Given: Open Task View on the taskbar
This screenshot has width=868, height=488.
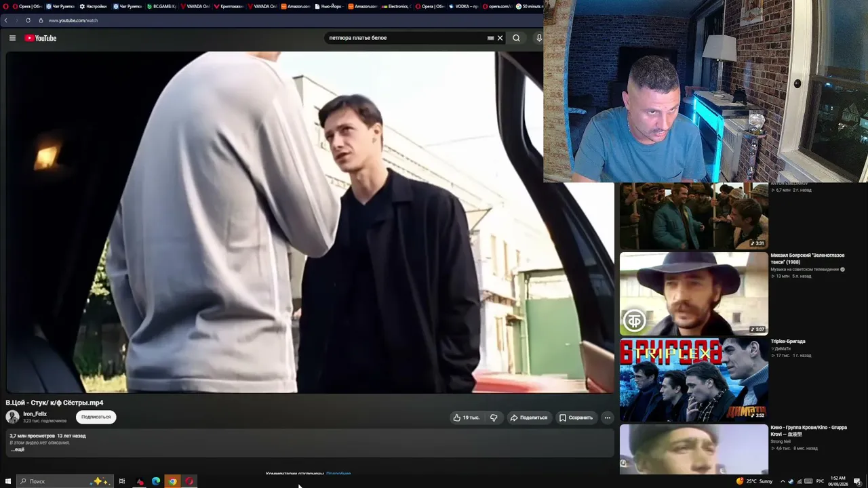Looking at the screenshot, I should [122, 481].
